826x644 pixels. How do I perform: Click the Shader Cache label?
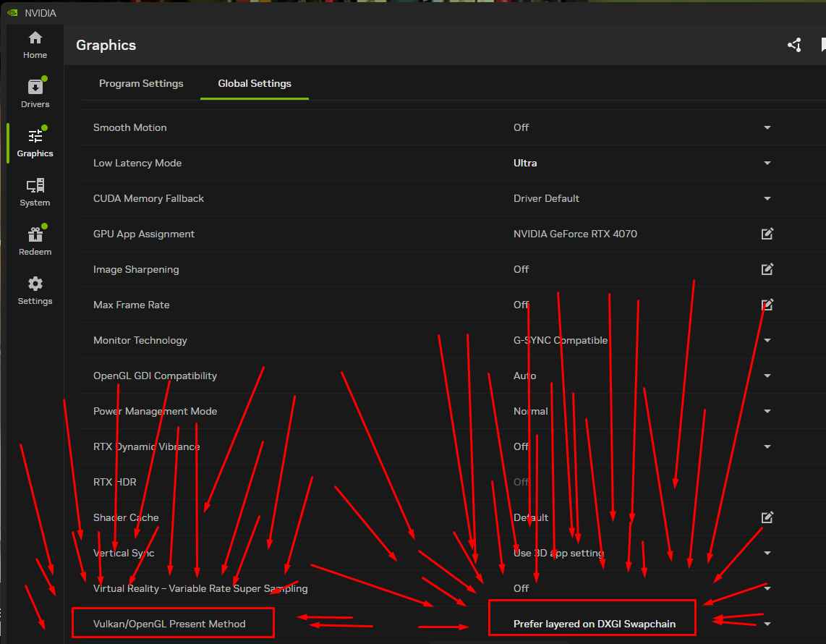coord(125,517)
